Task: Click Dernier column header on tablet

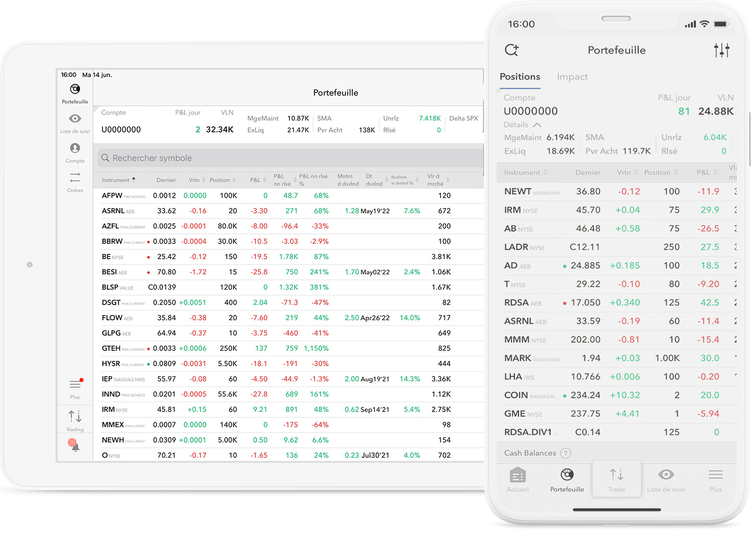Action: (x=166, y=180)
